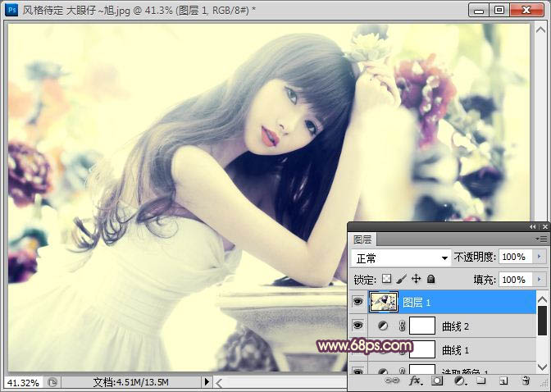Screen dimensions: 551x392
Task: Create new fill or adjustment layer
Action: 459,381
